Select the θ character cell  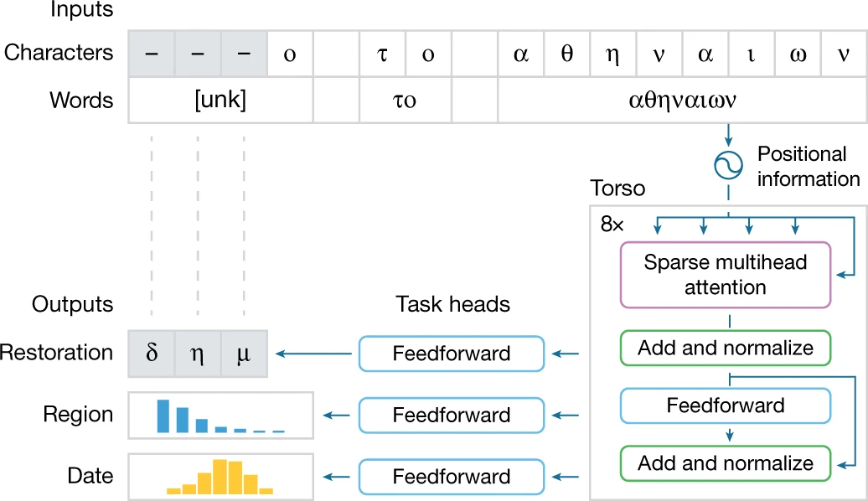coord(566,54)
